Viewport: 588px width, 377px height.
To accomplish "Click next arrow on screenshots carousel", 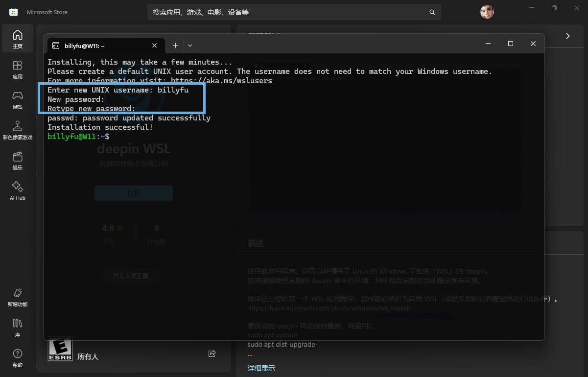I will coord(567,36).
